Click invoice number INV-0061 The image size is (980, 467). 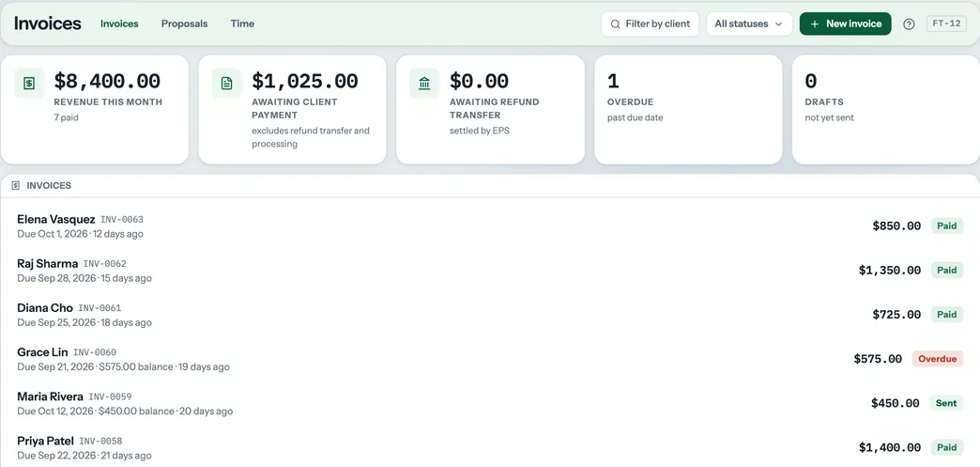point(100,308)
